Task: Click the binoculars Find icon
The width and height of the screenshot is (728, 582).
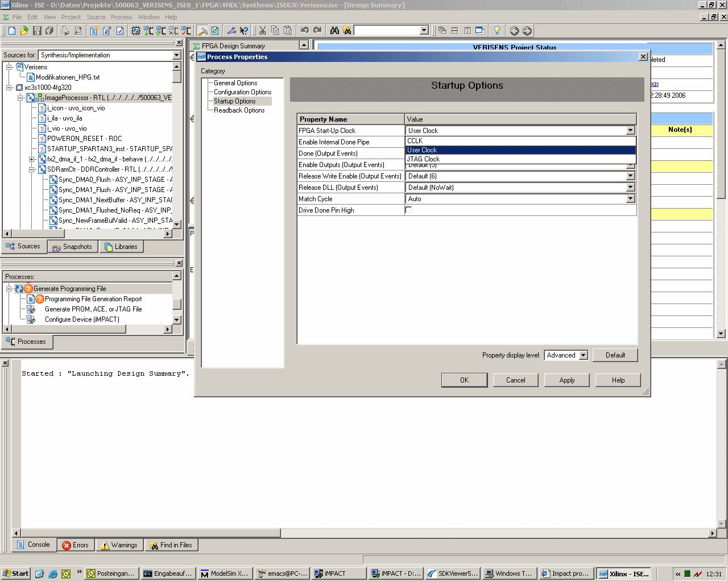Action: pyautogui.click(x=334, y=31)
